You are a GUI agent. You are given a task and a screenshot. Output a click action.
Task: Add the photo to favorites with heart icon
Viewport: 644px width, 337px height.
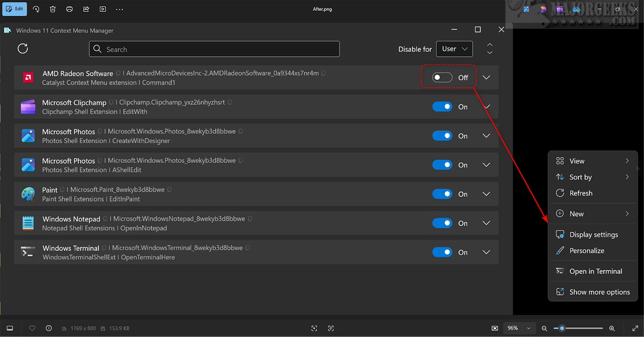[x=32, y=328]
